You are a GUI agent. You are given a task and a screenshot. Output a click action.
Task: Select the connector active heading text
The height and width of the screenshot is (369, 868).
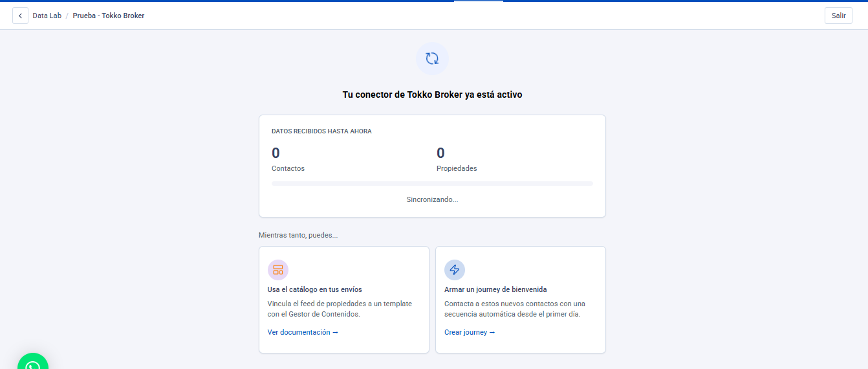[x=432, y=95]
